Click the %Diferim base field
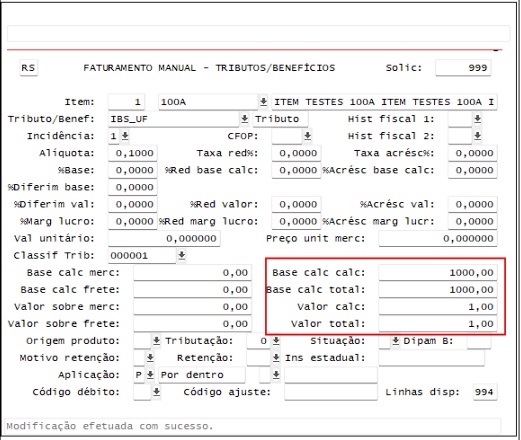 click(133, 187)
